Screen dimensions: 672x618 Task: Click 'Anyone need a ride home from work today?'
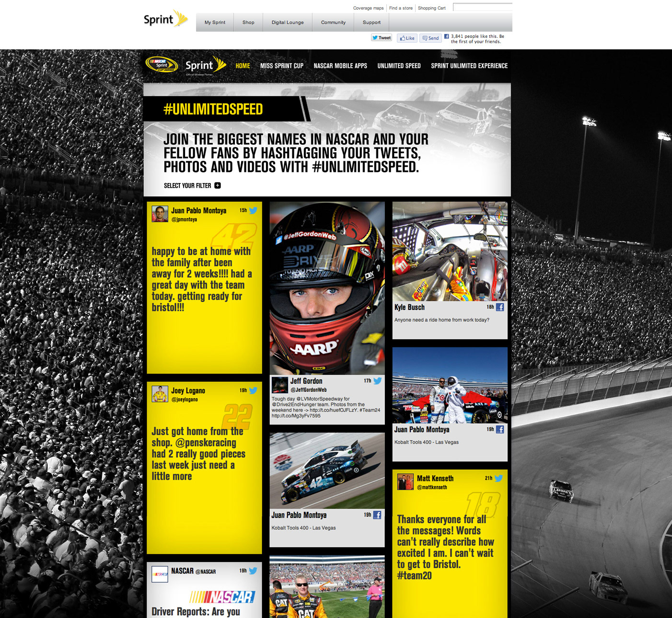442,320
